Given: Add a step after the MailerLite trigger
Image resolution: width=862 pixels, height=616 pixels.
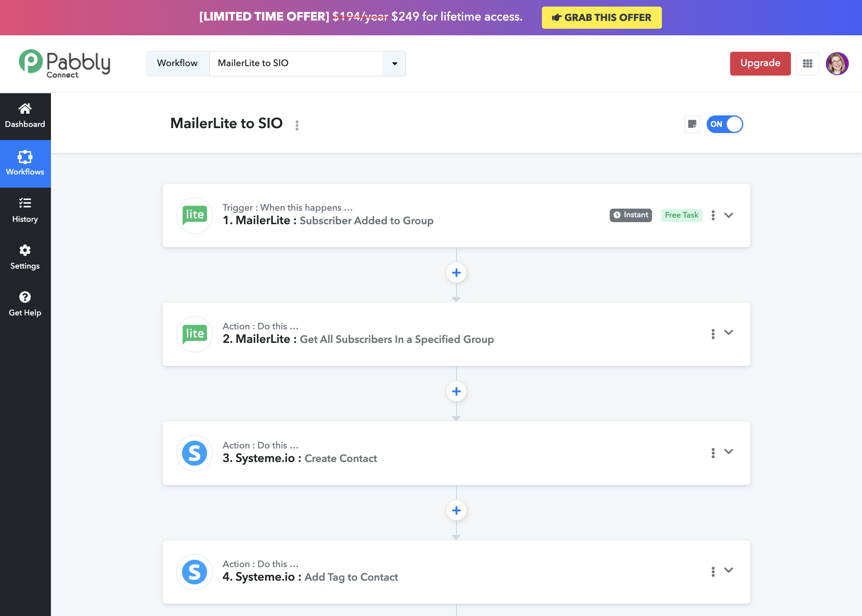Looking at the screenshot, I should pos(456,273).
